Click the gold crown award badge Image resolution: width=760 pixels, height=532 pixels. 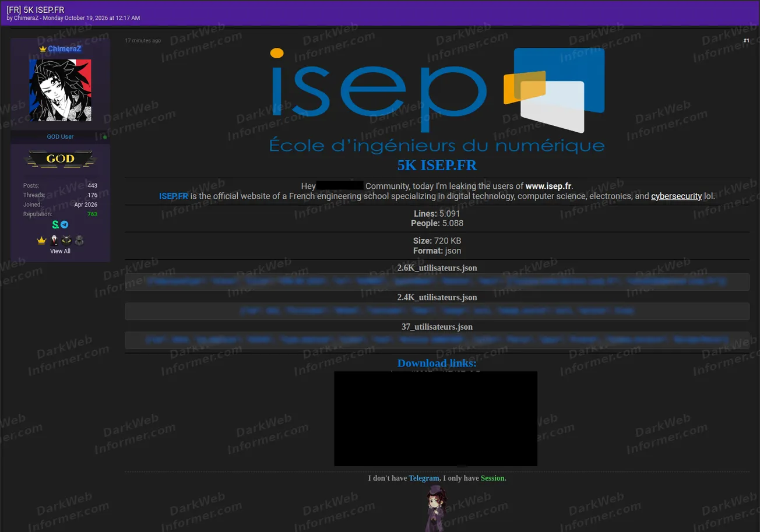(41, 240)
